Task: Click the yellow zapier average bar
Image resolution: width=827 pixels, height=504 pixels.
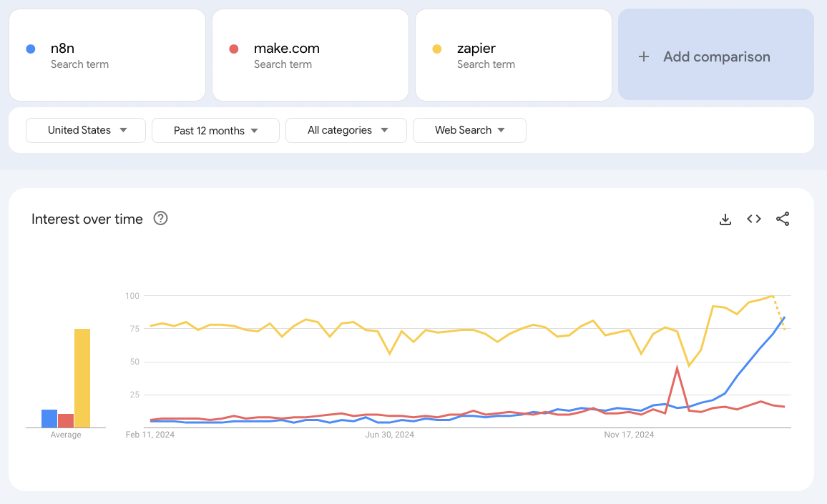Action: pos(82,378)
